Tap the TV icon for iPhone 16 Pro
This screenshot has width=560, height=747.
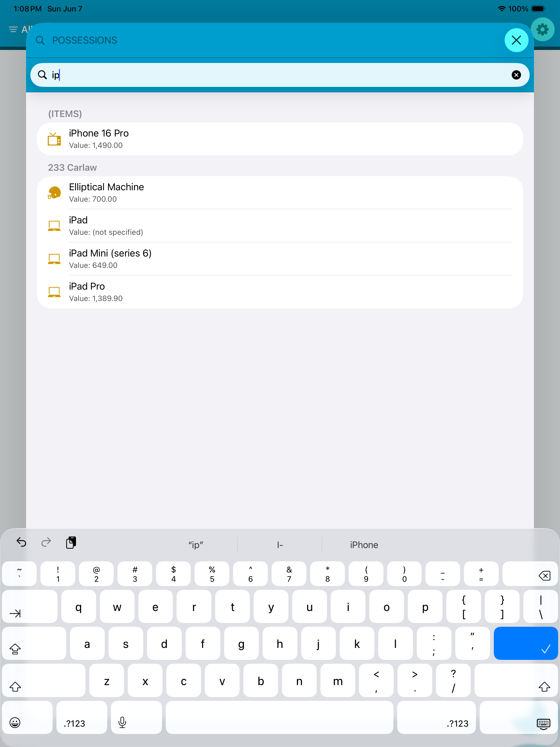pos(54,139)
